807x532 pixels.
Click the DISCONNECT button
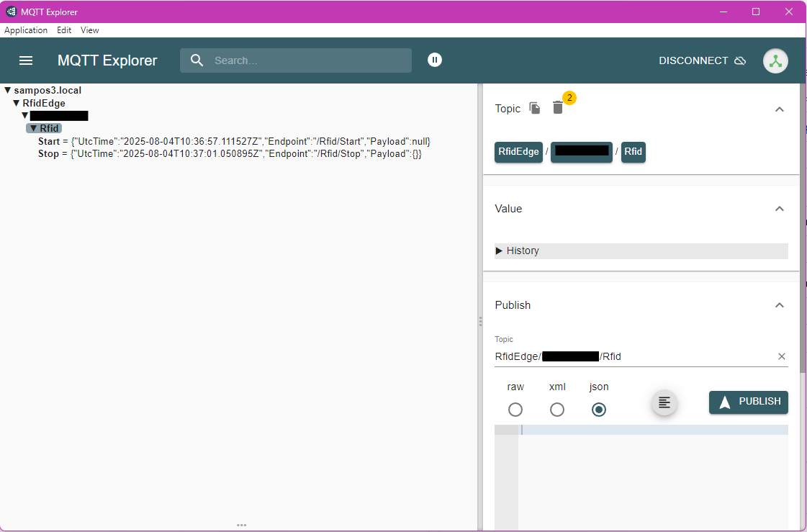[x=702, y=60]
